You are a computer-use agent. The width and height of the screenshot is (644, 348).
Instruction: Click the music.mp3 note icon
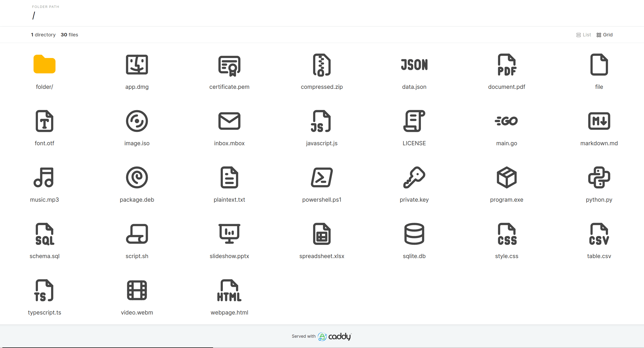pyautogui.click(x=44, y=177)
